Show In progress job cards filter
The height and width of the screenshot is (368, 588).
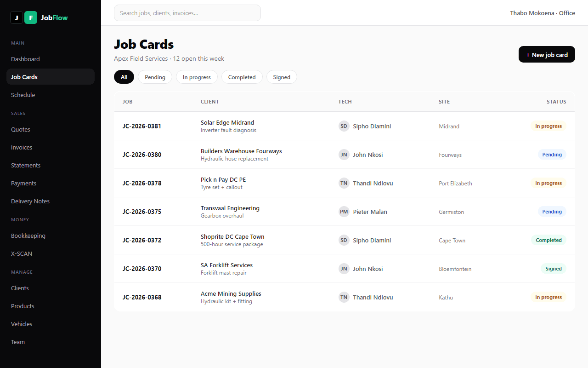[197, 77]
